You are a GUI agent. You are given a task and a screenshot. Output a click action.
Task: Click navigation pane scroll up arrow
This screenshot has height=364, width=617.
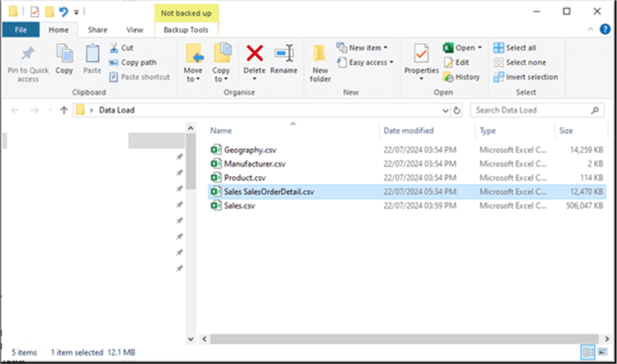(x=191, y=128)
